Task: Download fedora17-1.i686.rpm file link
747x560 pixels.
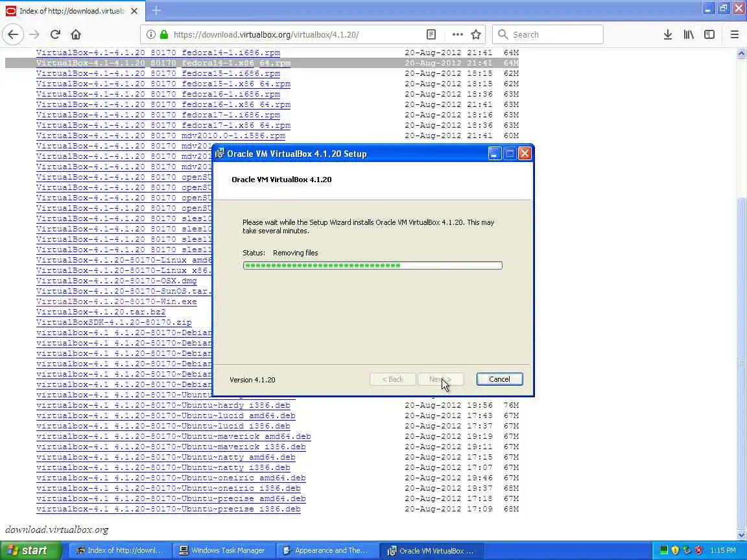Action: click(158, 115)
